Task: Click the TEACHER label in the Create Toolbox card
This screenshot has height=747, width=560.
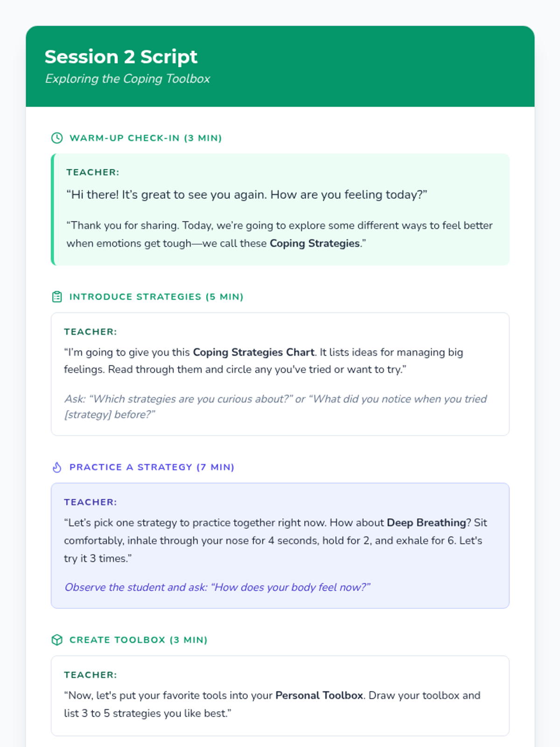Action: [x=91, y=675]
